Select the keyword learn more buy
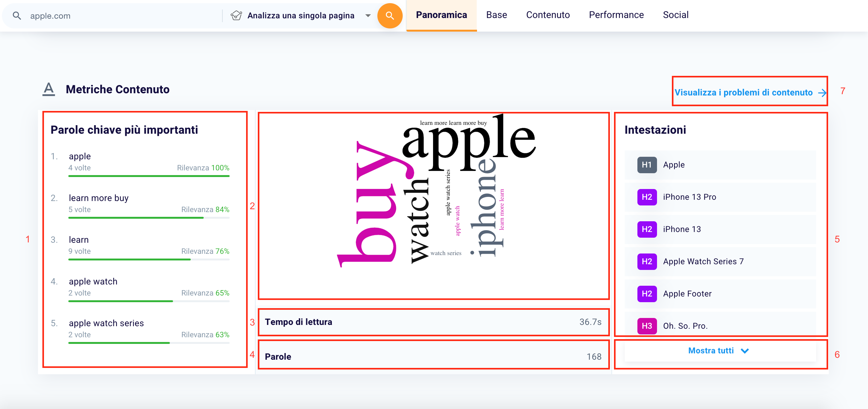The height and width of the screenshot is (409, 868). 99,198
